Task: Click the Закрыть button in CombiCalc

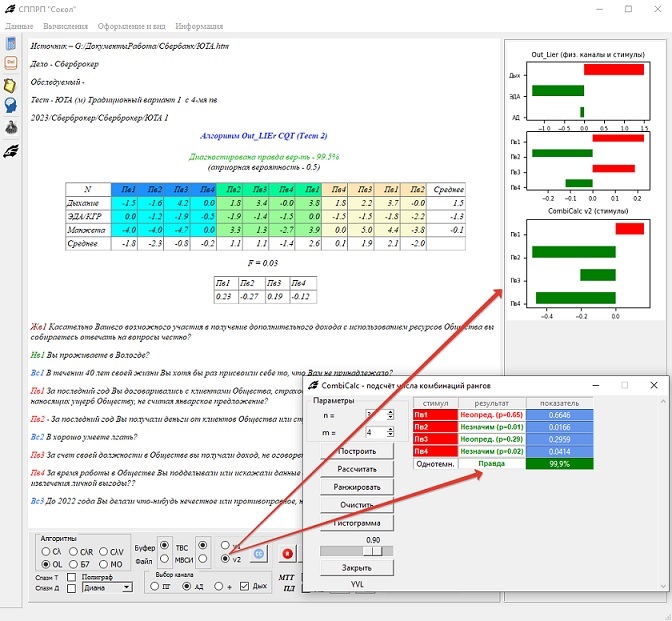Action: [357, 568]
